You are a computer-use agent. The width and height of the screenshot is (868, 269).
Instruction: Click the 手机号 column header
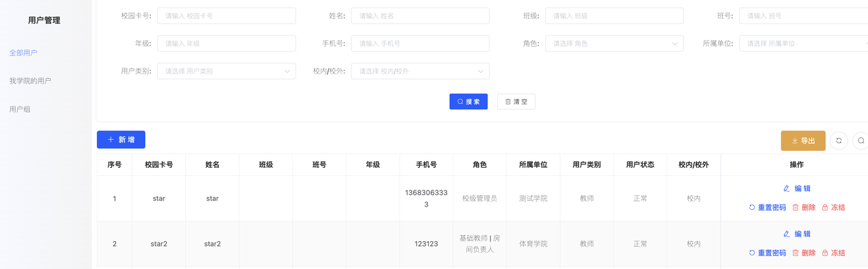click(x=427, y=165)
